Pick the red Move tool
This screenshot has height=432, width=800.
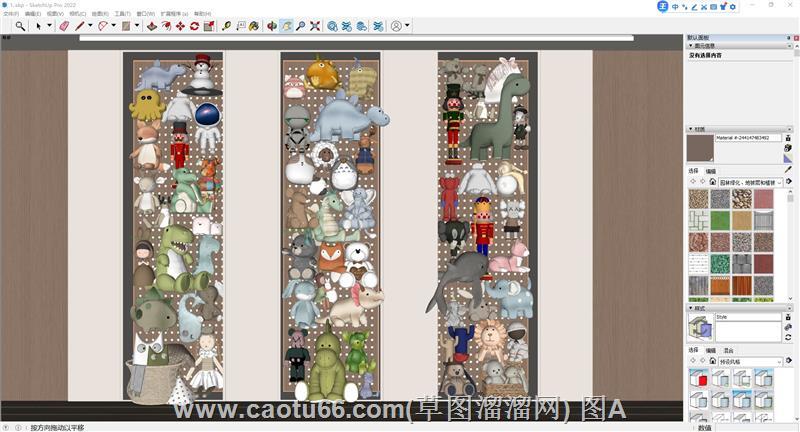coord(180,26)
